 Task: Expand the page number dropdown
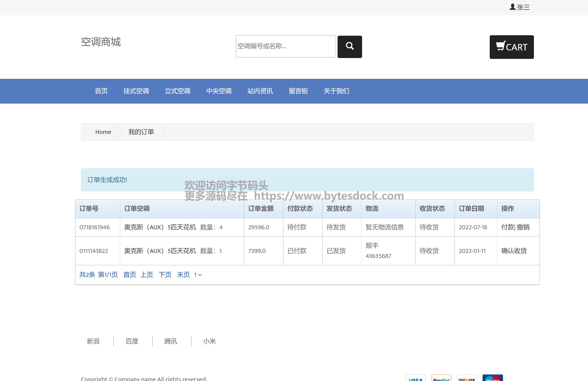pyautogui.click(x=198, y=275)
